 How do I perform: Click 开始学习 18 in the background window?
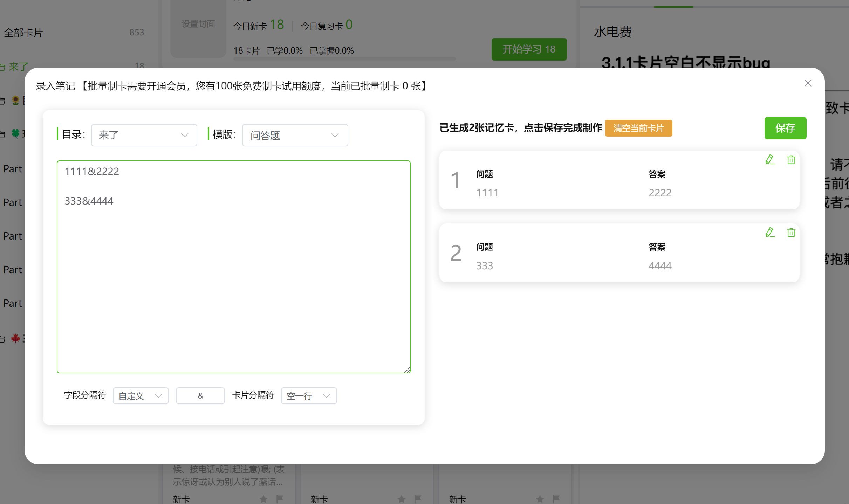click(529, 49)
